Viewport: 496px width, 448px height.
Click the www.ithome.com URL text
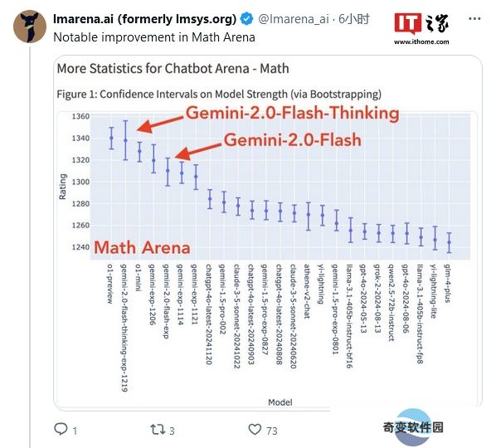421,41
